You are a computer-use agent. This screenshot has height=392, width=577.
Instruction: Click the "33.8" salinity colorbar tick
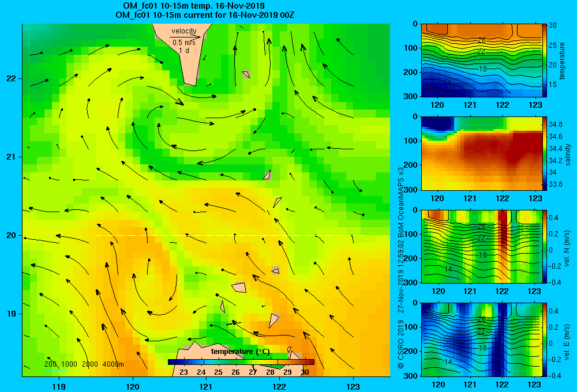tap(555, 184)
